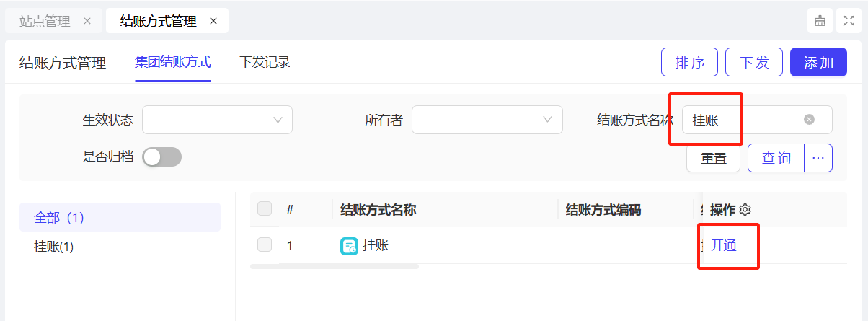Open more query options with the ellipsis button
868x321 pixels.
pyautogui.click(x=818, y=158)
